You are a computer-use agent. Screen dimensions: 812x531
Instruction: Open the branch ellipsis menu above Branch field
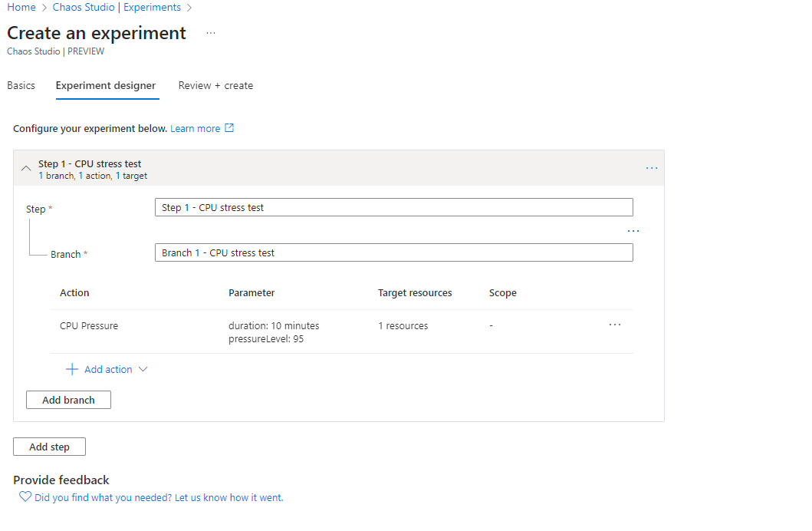pyautogui.click(x=633, y=231)
